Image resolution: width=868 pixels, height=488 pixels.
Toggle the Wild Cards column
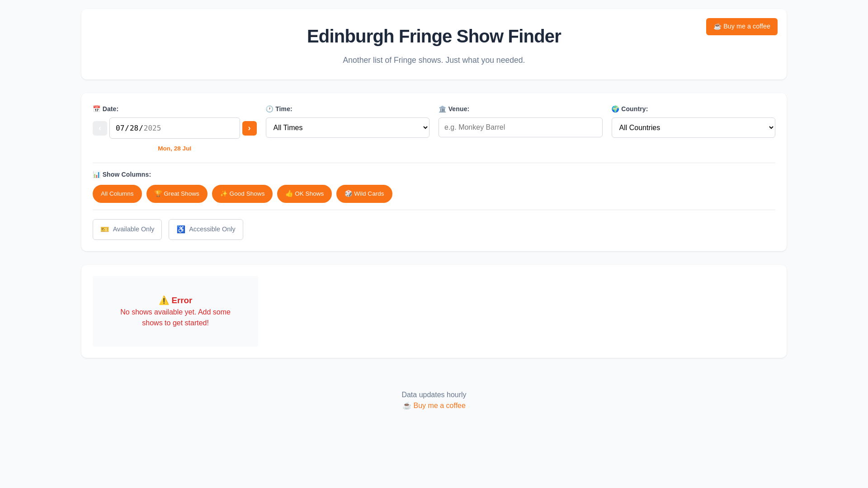point(364,194)
